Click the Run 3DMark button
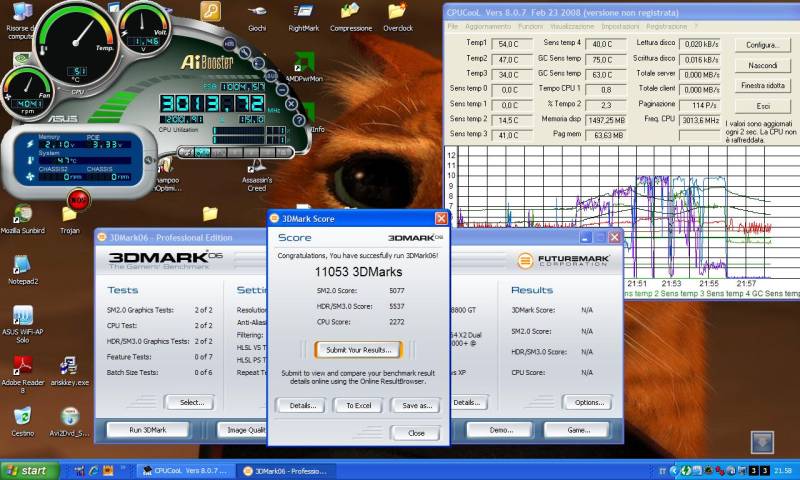Screen dimensions: 800x480 pos(147,430)
